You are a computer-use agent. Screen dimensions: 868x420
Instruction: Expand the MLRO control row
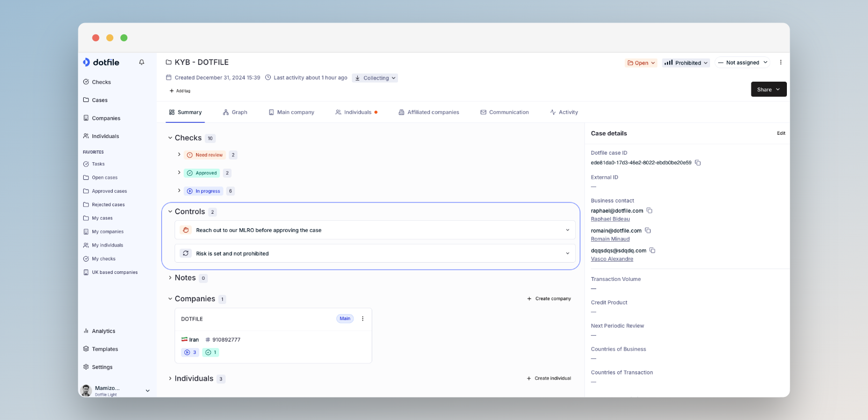(568, 230)
